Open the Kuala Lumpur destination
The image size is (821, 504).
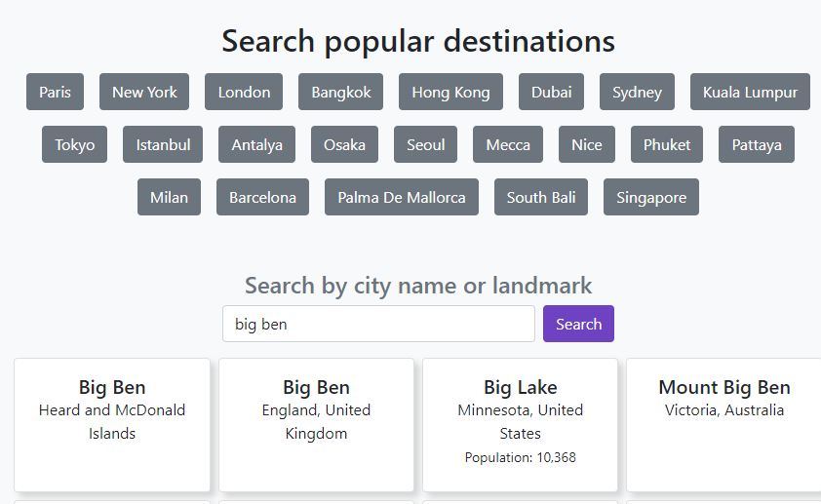pyautogui.click(x=750, y=92)
